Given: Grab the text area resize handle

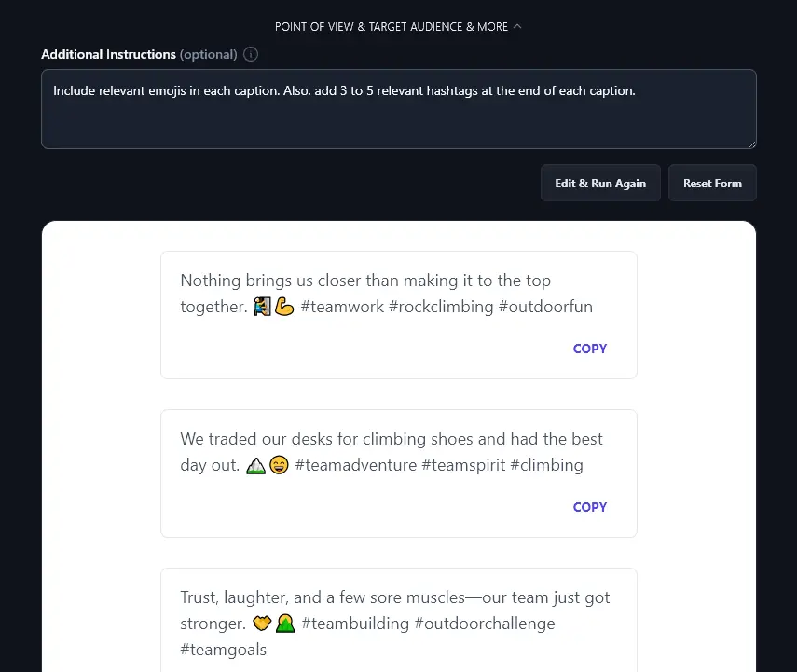Looking at the screenshot, I should tap(750, 143).
